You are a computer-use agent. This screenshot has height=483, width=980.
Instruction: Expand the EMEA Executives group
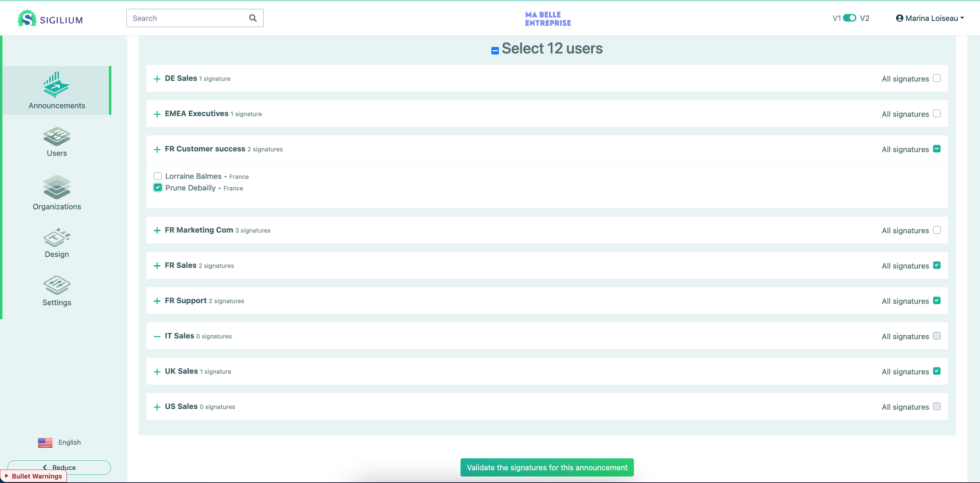click(157, 114)
